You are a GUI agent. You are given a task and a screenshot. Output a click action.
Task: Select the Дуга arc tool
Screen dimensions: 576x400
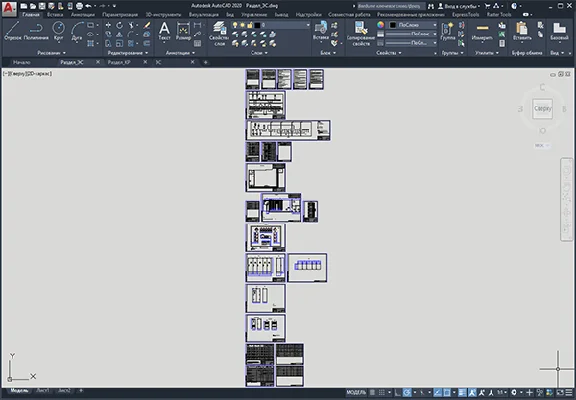tap(76, 31)
